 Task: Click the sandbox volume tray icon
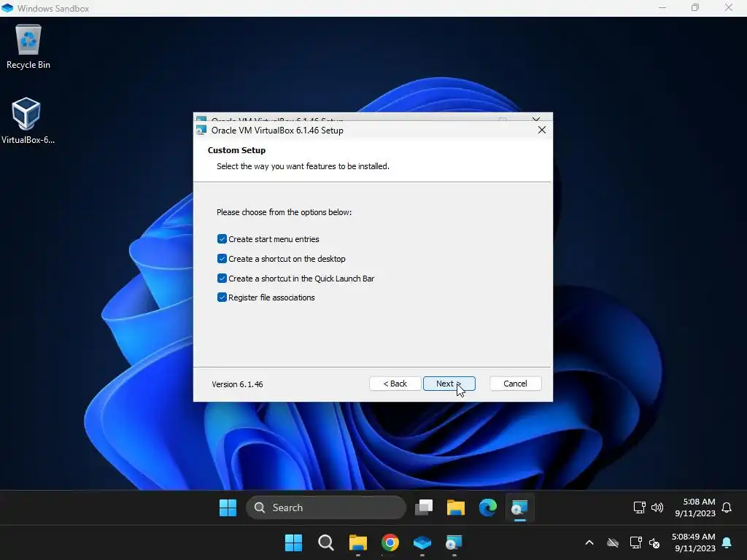tap(657, 507)
